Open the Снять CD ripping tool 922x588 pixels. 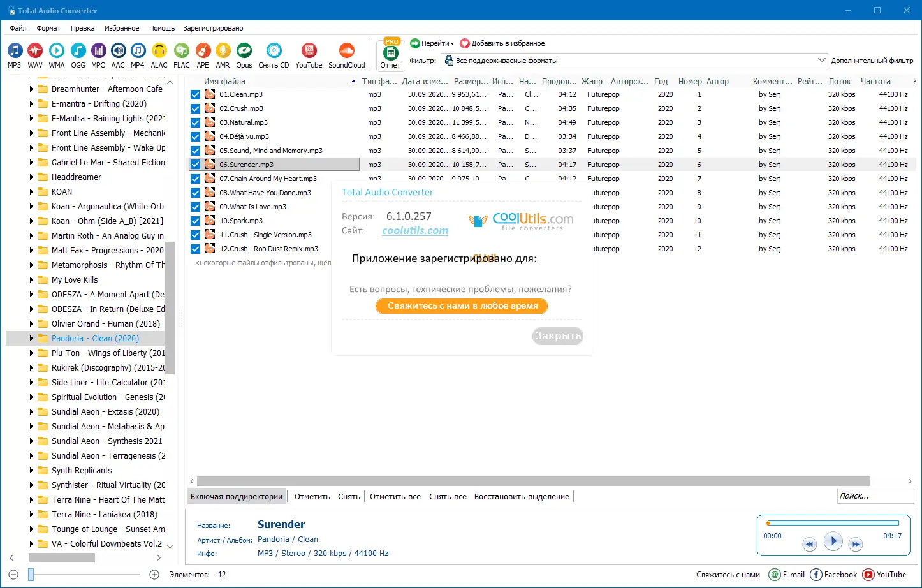[274, 55]
